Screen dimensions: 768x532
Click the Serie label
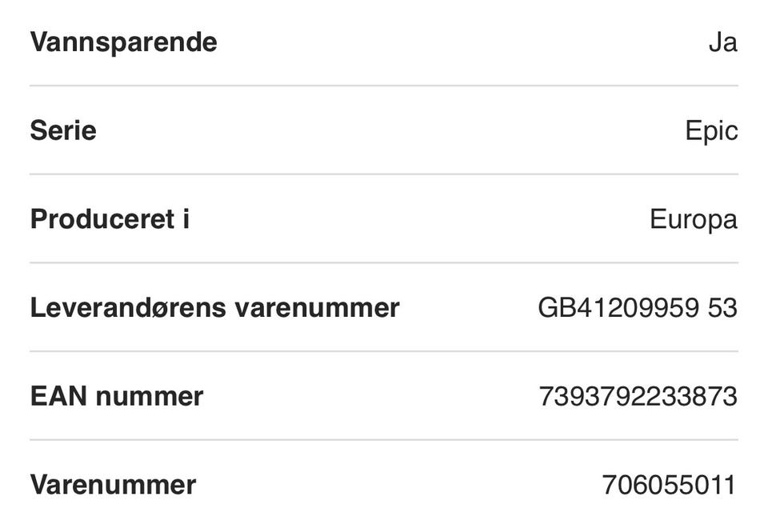(63, 130)
